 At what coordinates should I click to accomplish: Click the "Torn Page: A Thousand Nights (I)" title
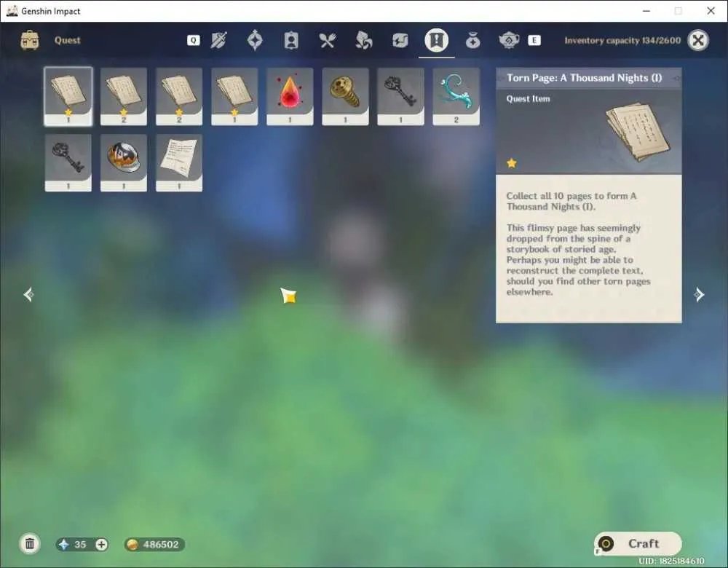pyautogui.click(x=584, y=78)
